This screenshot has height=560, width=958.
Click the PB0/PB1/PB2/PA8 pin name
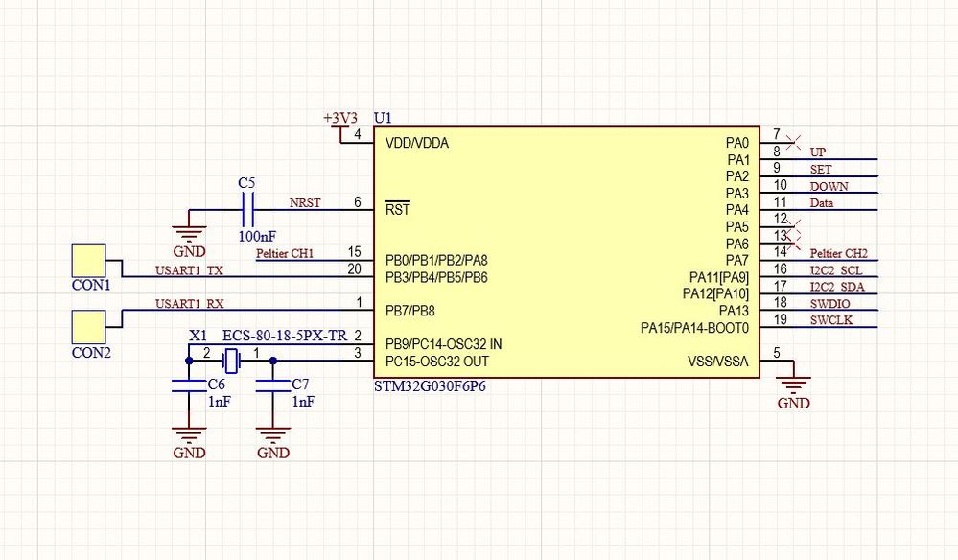coord(436,261)
